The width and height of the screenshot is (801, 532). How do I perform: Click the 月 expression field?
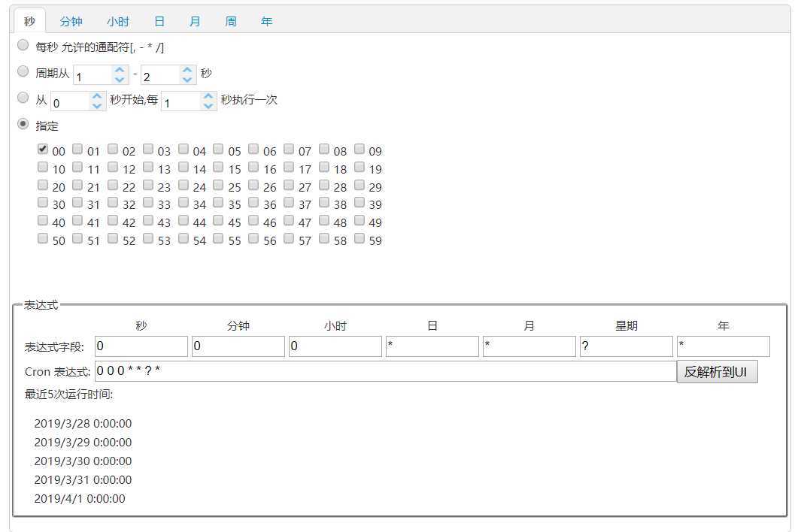coord(529,346)
